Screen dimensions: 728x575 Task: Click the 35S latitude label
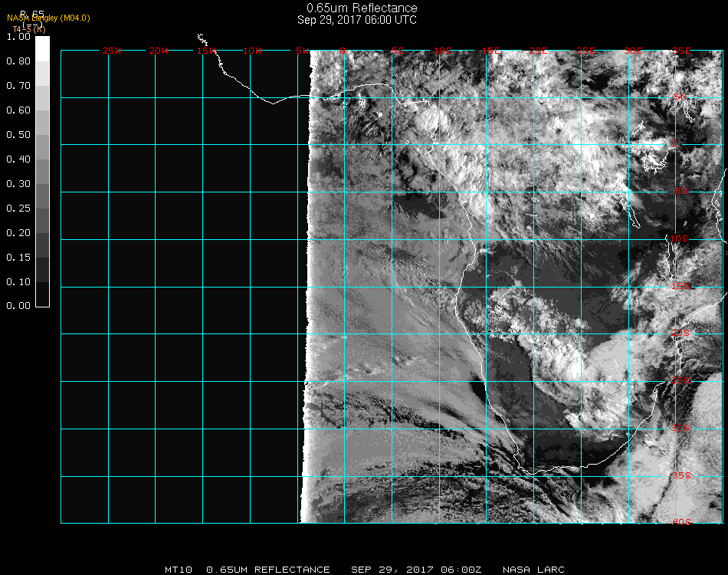click(x=681, y=475)
